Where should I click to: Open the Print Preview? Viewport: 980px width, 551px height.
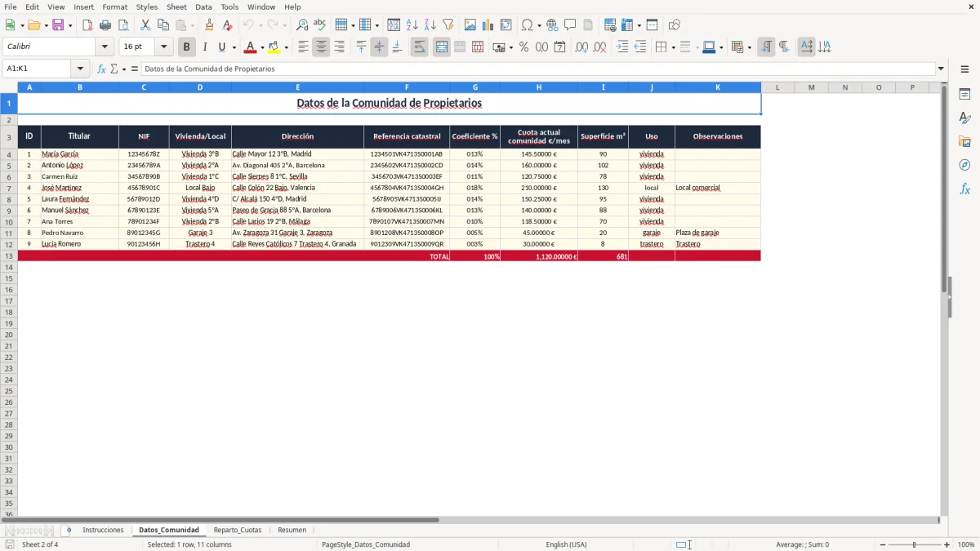coord(123,25)
